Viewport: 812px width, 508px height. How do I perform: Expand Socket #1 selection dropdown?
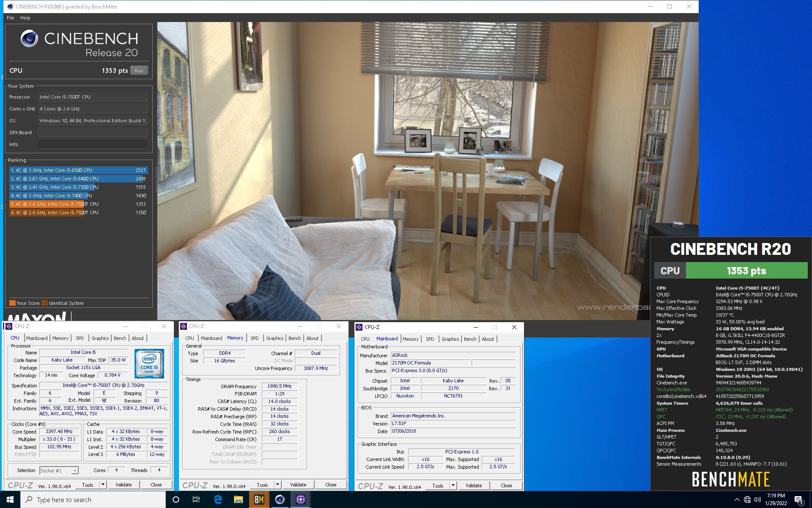tap(75, 471)
